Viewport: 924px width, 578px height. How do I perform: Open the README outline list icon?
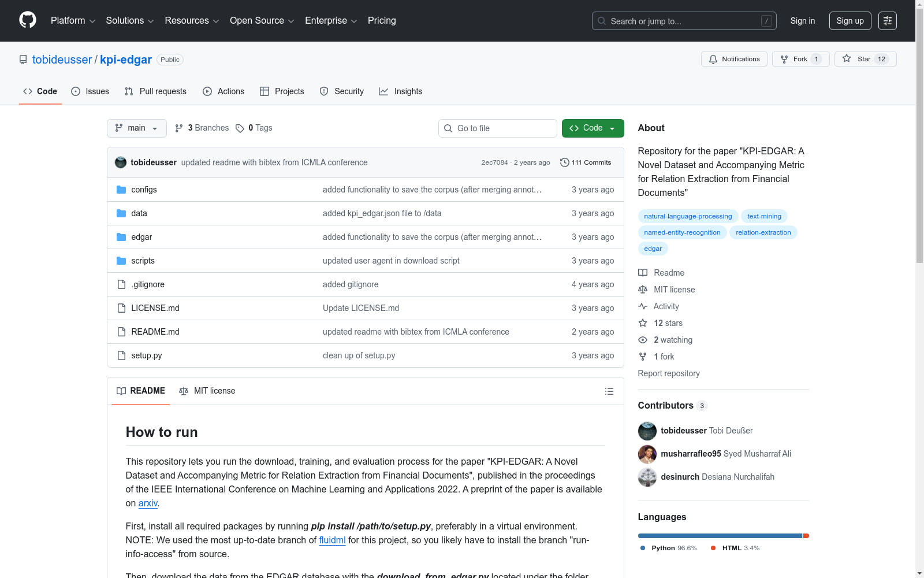point(609,391)
